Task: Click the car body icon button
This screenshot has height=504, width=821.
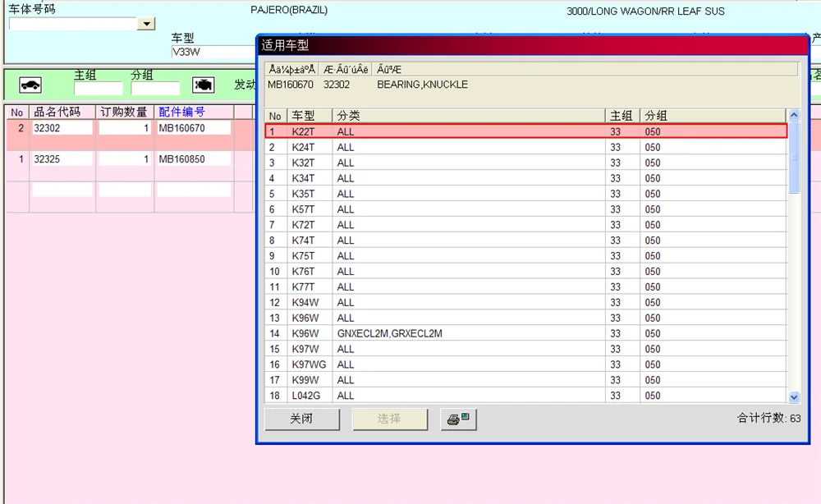Action: (x=30, y=85)
